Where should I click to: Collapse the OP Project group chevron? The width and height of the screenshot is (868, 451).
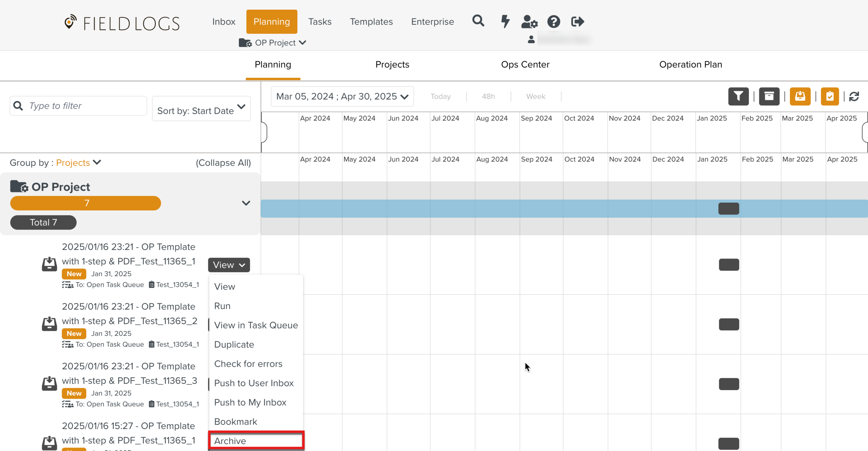point(246,203)
